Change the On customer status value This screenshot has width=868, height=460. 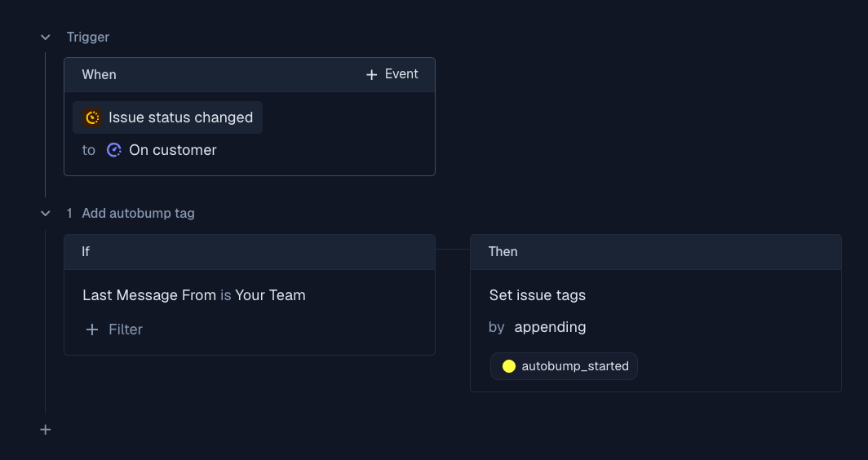[172, 150]
